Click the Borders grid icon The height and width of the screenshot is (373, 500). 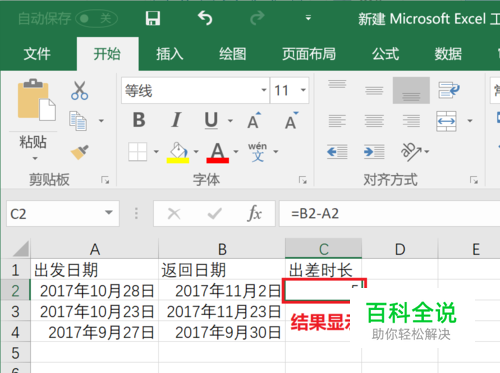138,152
